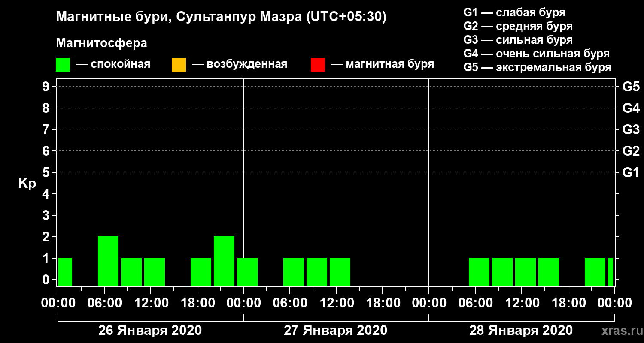Click the legend text — магнитная буря
Viewport: 644px width, 343px height.
point(383,65)
